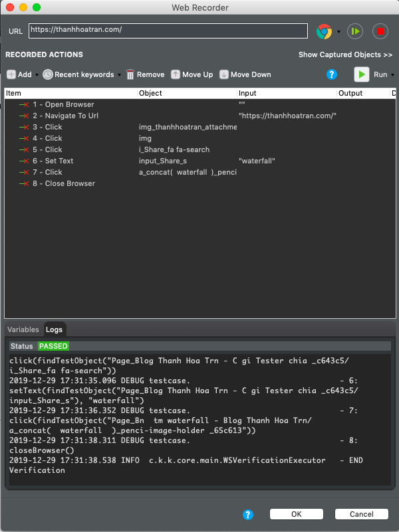399x532 pixels.
Task: Show Captured Objects panel
Action: point(345,54)
